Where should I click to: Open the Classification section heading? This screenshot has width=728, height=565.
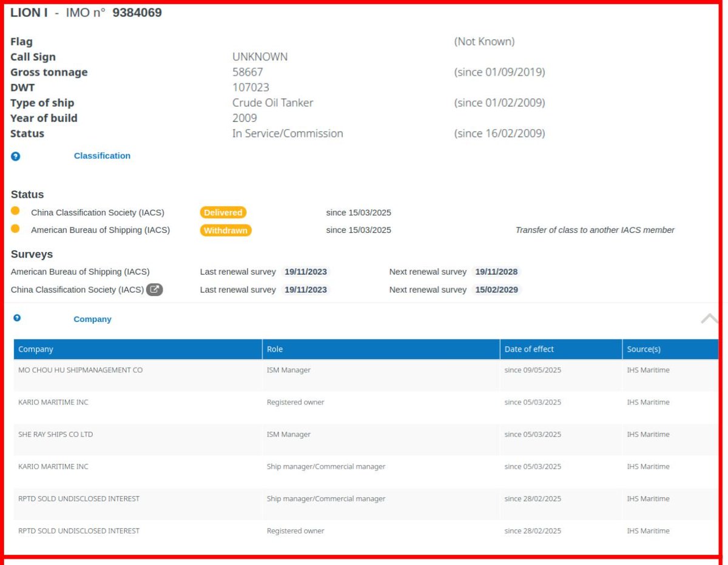(x=102, y=156)
